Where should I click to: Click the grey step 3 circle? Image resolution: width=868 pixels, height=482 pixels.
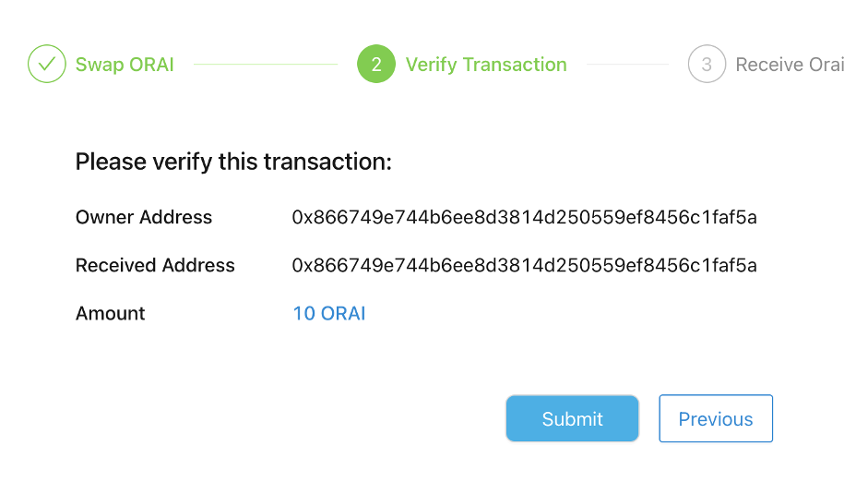tap(707, 65)
